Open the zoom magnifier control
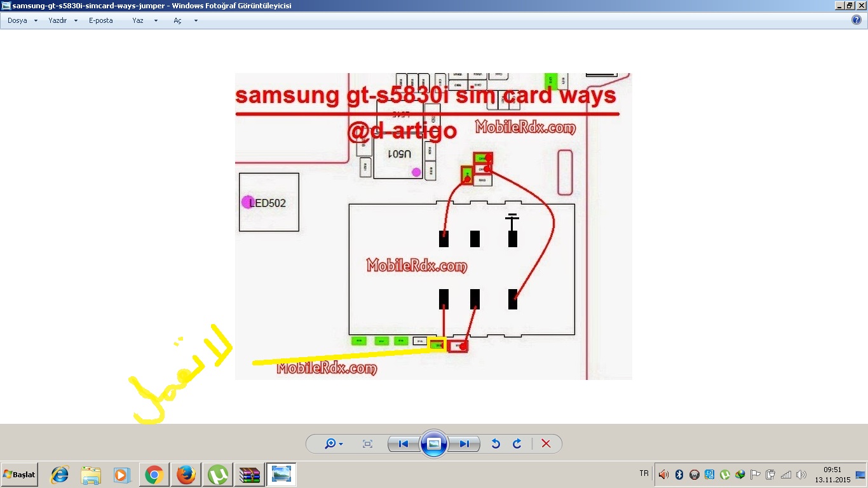 coord(334,444)
